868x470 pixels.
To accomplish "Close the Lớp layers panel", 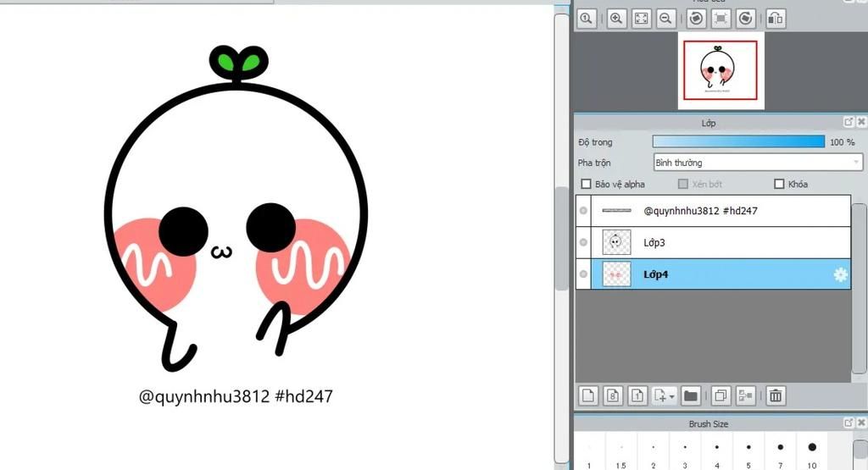I will click(x=861, y=122).
